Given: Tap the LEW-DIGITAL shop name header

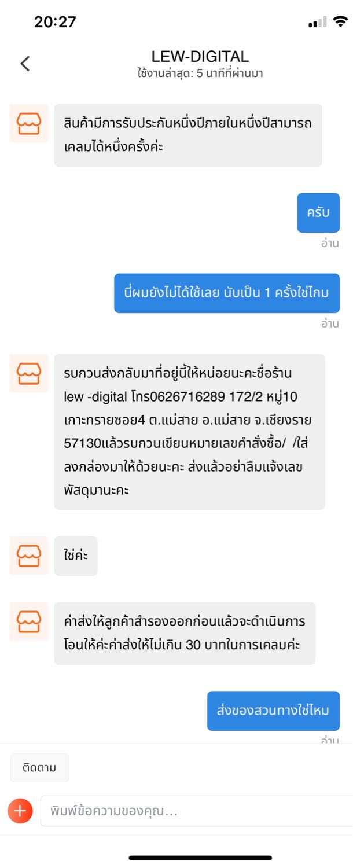Looking at the screenshot, I should coord(200,57).
